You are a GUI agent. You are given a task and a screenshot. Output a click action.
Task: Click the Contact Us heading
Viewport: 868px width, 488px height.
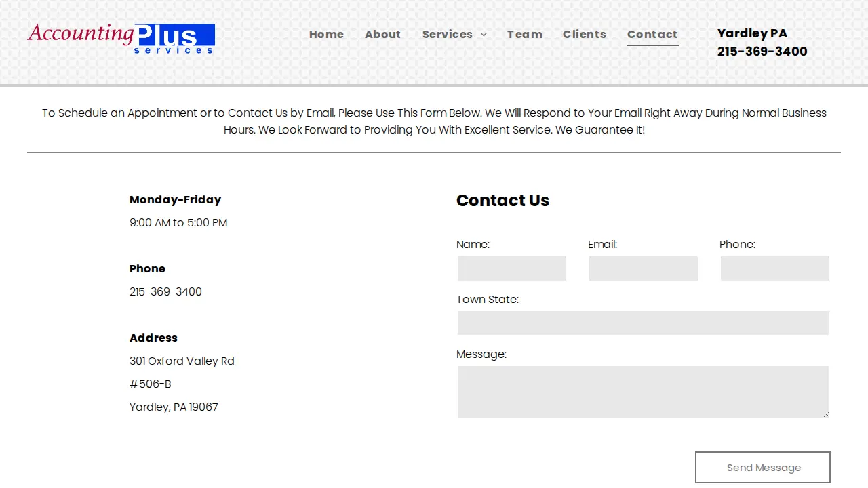[502, 201]
